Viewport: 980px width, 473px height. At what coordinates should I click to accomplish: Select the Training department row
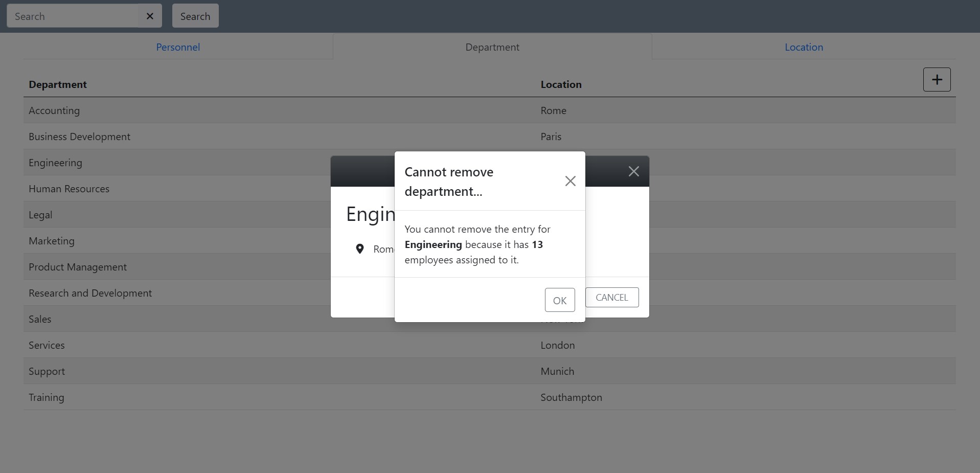47,397
